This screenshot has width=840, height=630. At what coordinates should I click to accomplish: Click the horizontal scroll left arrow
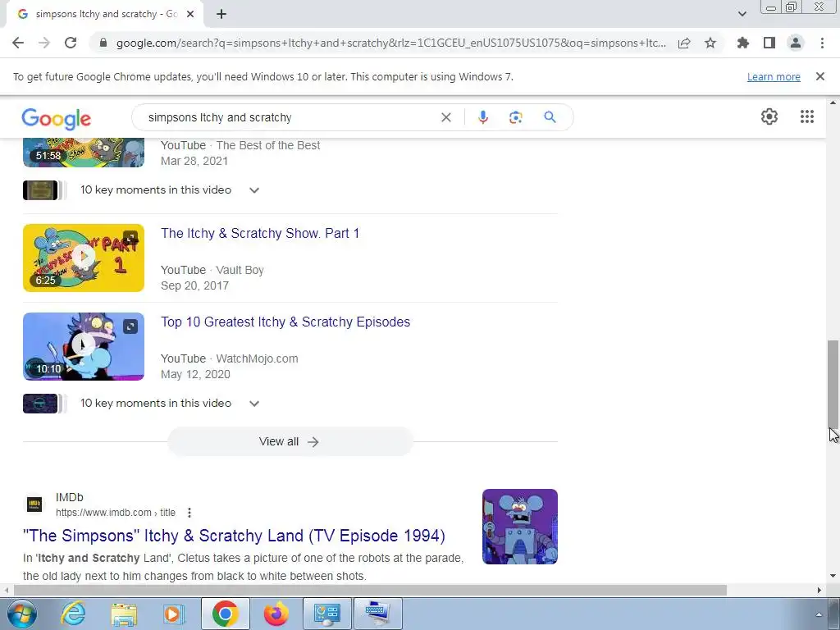[x=6, y=590]
